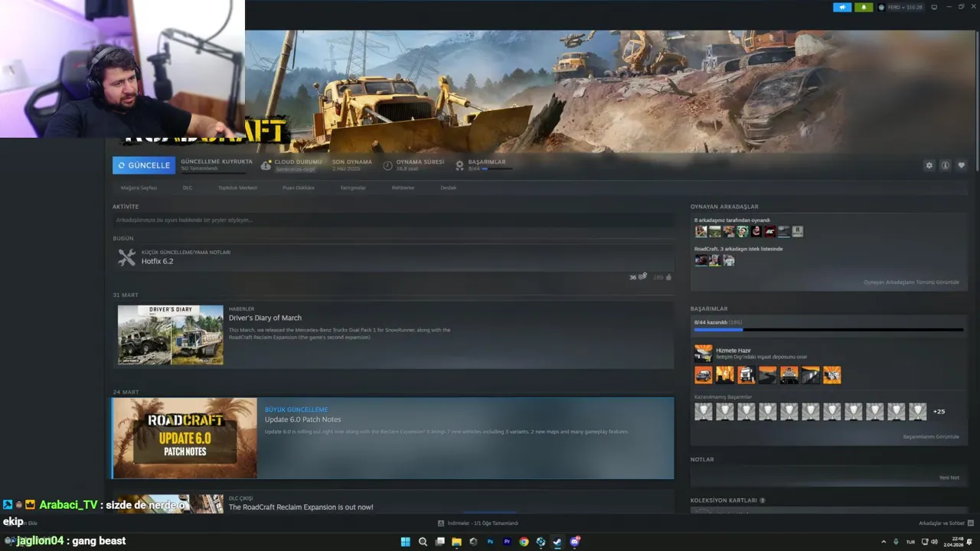This screenshot has height=551, width=980.
Task: Open Başarımlarını Görüntüle link
Action: coord(931,437)
